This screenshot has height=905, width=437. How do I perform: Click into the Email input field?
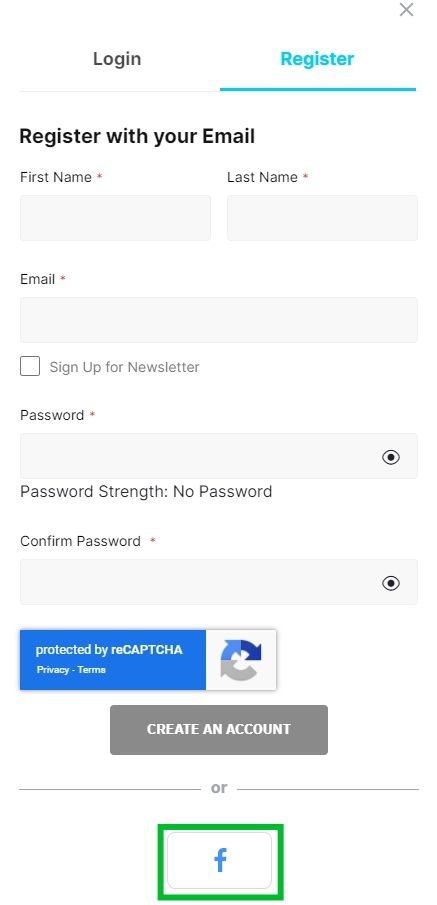coord(219,320)
